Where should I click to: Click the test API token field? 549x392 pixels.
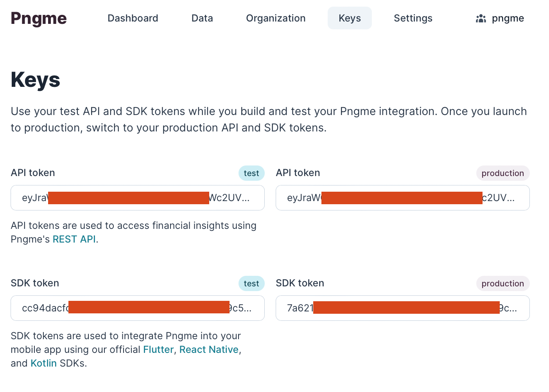pyautogui.click(x=137, y=198)
